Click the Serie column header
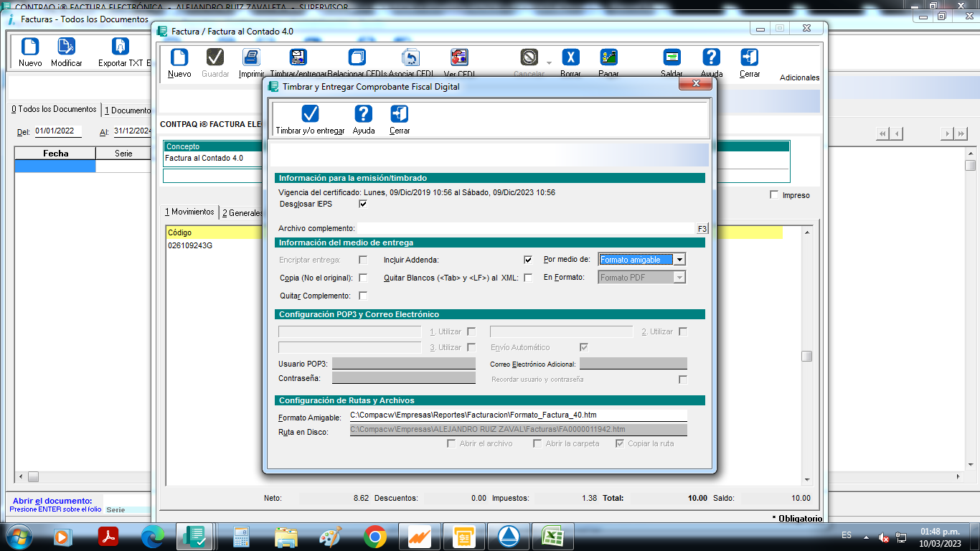The image size is (980, 551). click(123, 154)
